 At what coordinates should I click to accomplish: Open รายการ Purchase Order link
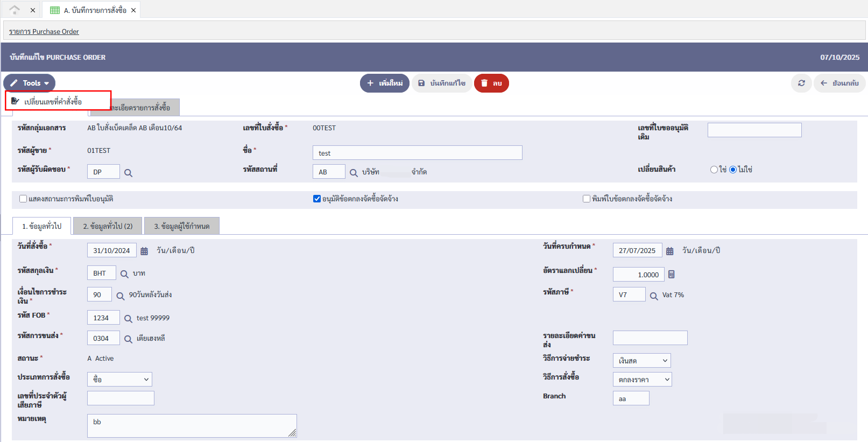(44, 32)
